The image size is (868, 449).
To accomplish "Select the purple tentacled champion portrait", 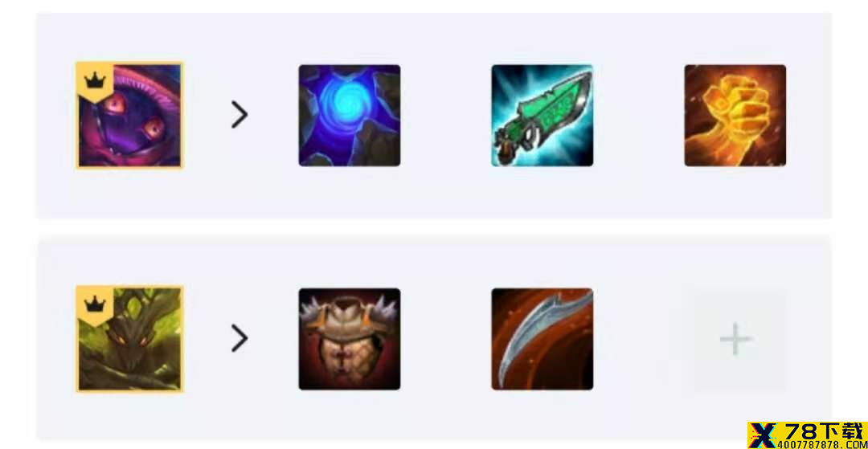I will [x=129, y=115].
